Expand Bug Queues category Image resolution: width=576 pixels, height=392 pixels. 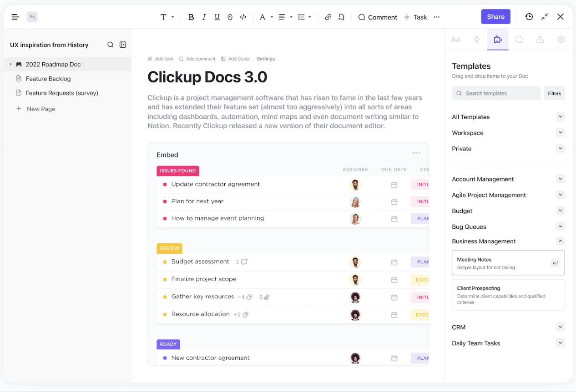[561, 226]
